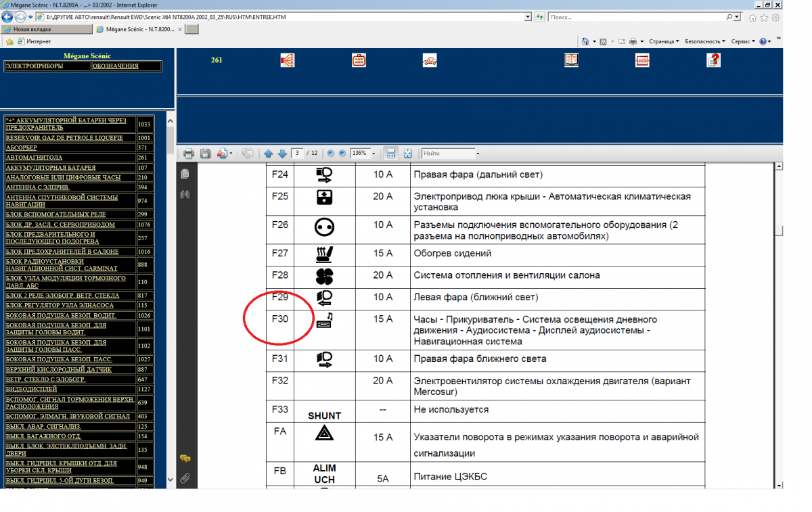Go to previous PDF page arrow
This screenshot has height=512, width=812.
269,154
